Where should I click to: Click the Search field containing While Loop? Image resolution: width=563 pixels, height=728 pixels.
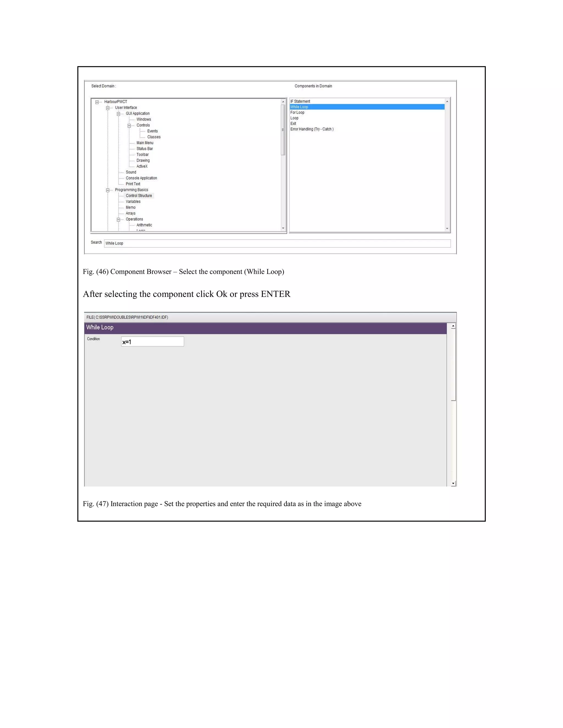coord(277,243)
